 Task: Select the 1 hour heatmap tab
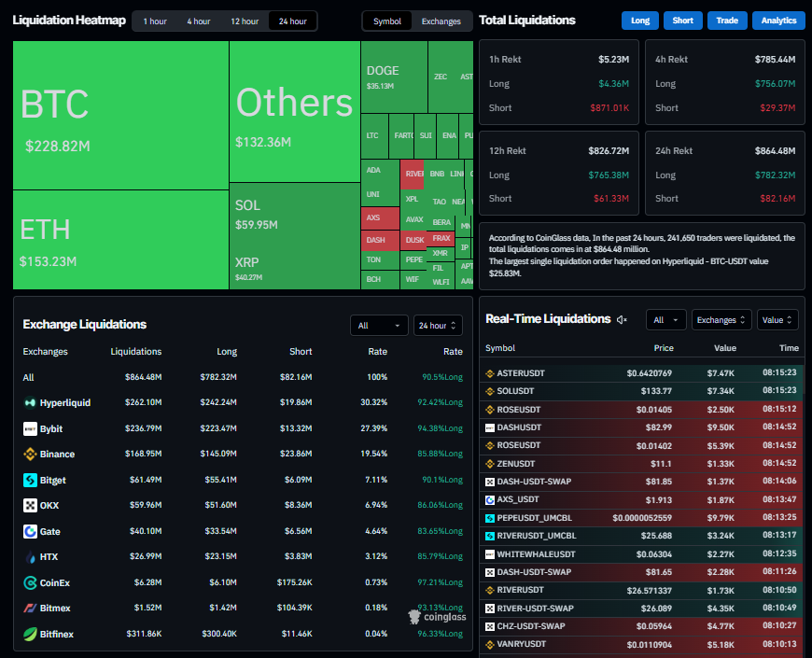[155, 21]
